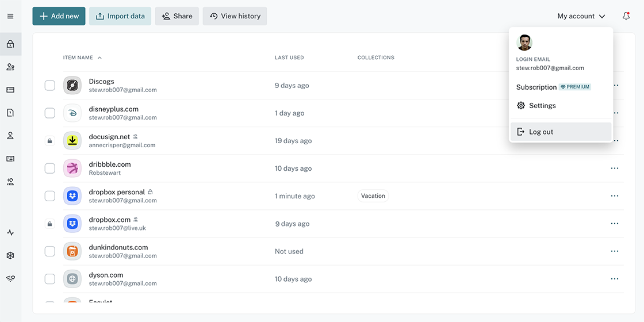Select the passwords vault sidebar icon
The image size is (644, 322).
click(x=10, y=44)
